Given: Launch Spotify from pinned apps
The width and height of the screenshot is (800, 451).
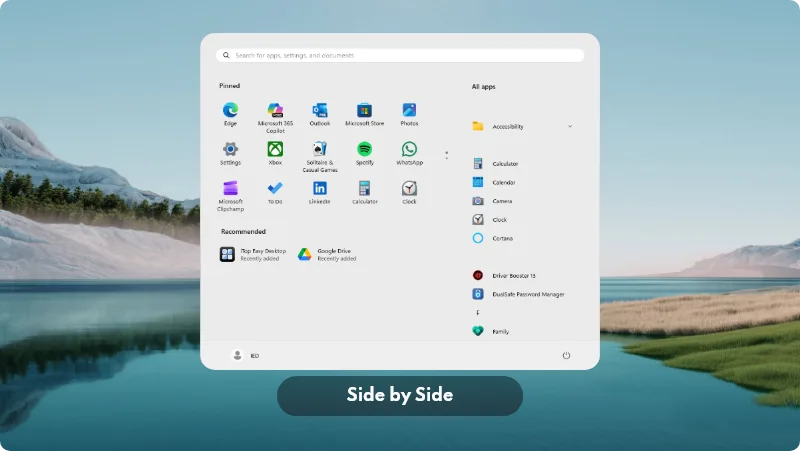Looking at the screenshot, I should point(365,150).
